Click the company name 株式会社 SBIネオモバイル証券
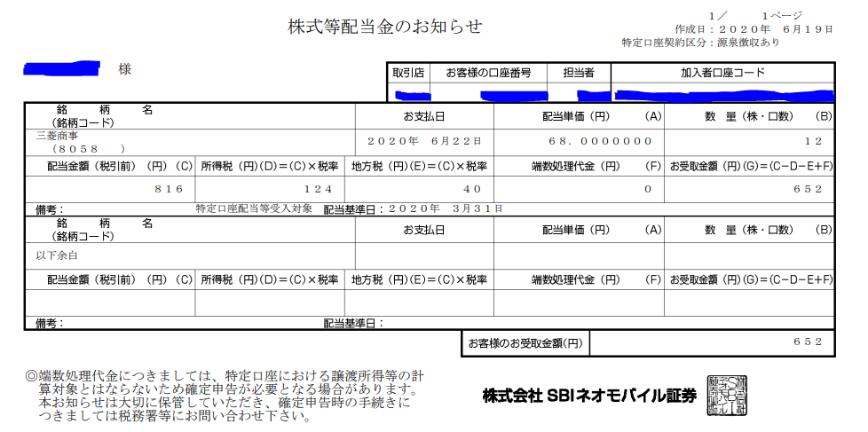Screen dimensions: 868x432 589,396
